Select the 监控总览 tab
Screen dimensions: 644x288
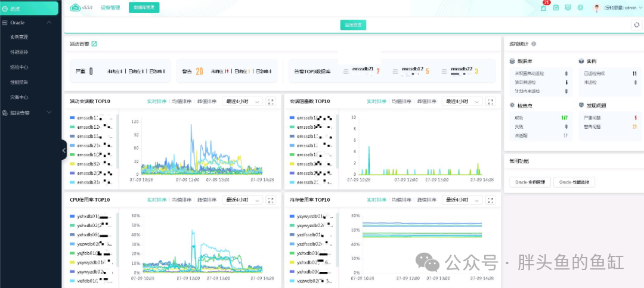tap(353, 25)
